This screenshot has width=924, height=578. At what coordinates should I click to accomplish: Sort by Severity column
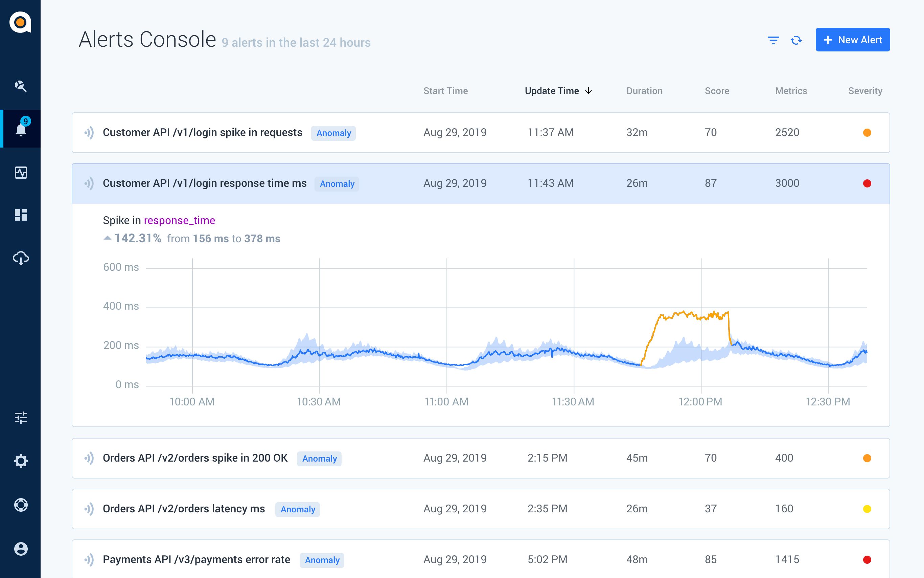865,91
